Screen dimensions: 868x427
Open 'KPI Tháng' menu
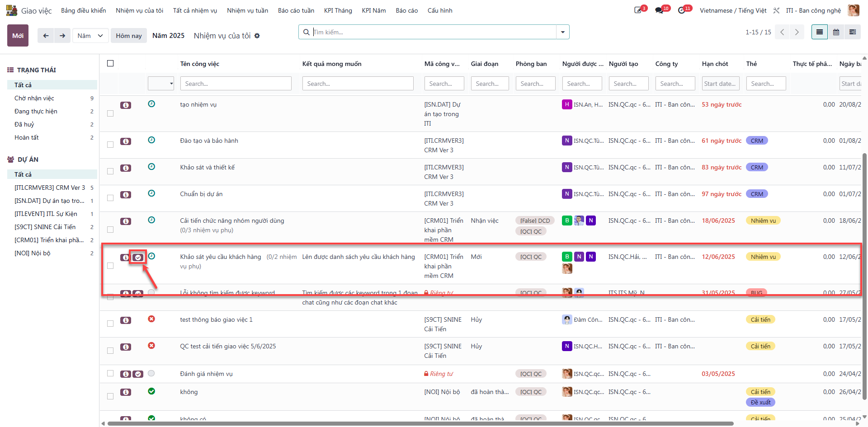coord(338,10)
